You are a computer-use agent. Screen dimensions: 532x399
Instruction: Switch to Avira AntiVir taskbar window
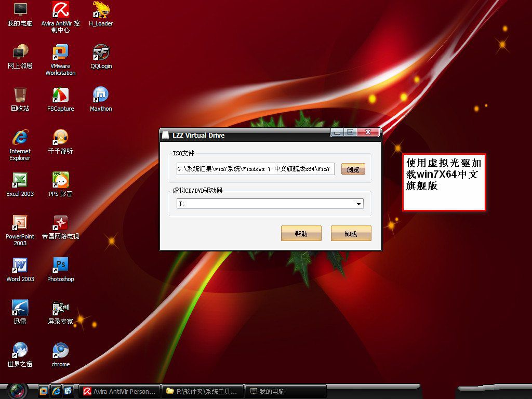[x=119, y=391]
